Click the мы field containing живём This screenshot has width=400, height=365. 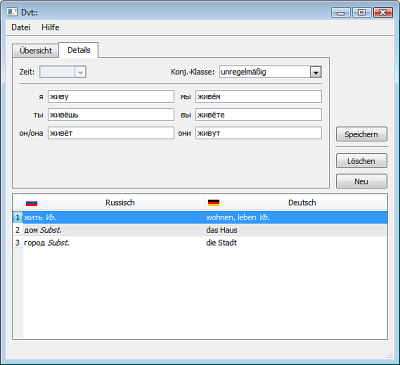point(258,97)
